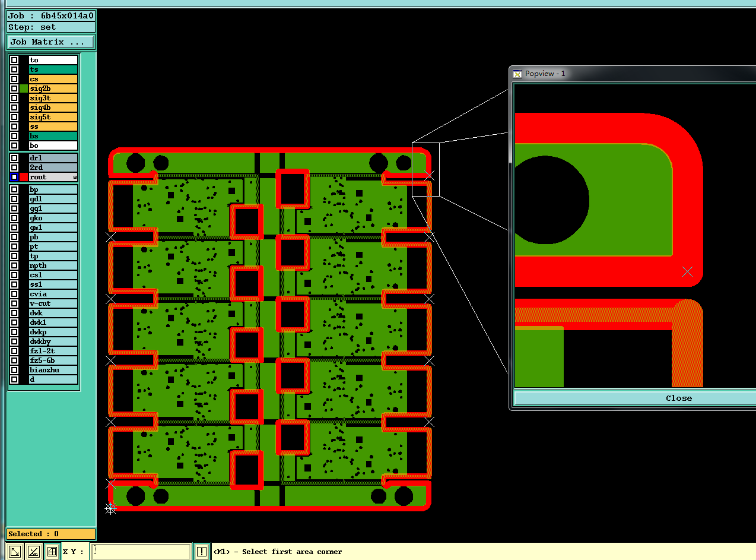This screenshot has width=756, height=560.
Task: Toggle the checkbox for layer biaozhu
Action: pyautogui.click(x=14, y=370)
